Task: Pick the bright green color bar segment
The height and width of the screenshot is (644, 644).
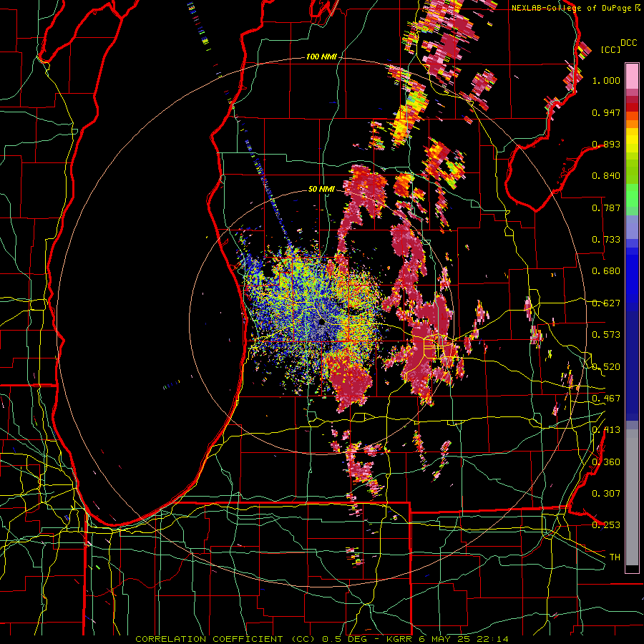Action: click(632, 195)
